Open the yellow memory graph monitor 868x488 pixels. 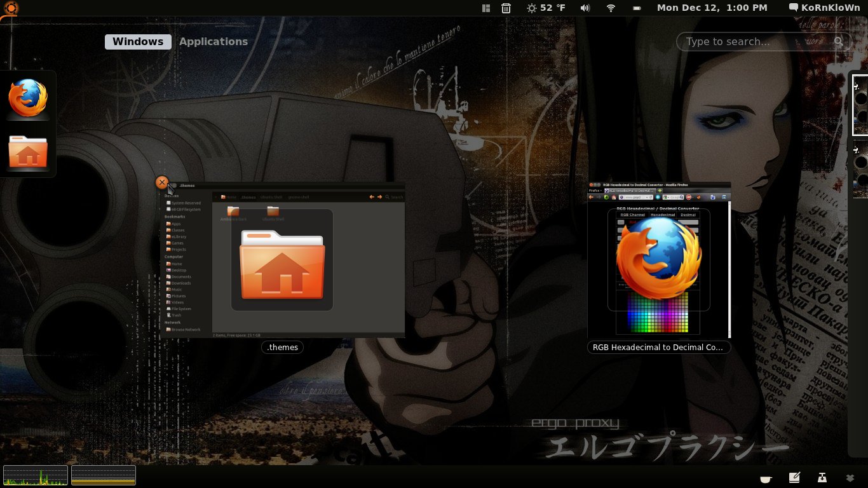pos(104,475)
